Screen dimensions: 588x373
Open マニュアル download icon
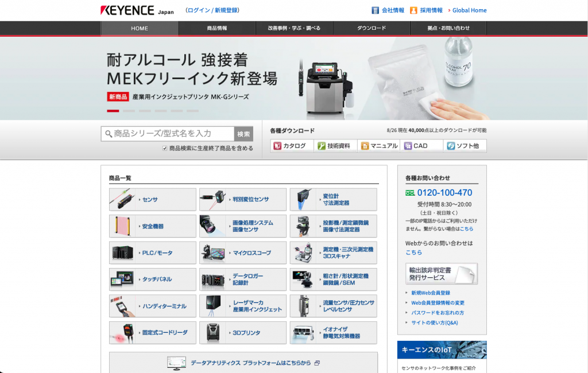365,146
